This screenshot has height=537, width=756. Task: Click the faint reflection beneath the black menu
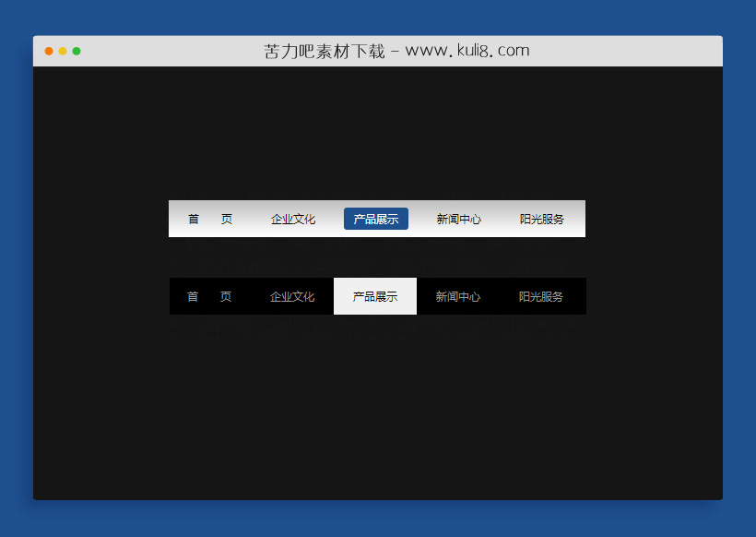click(x=376, y=325)
